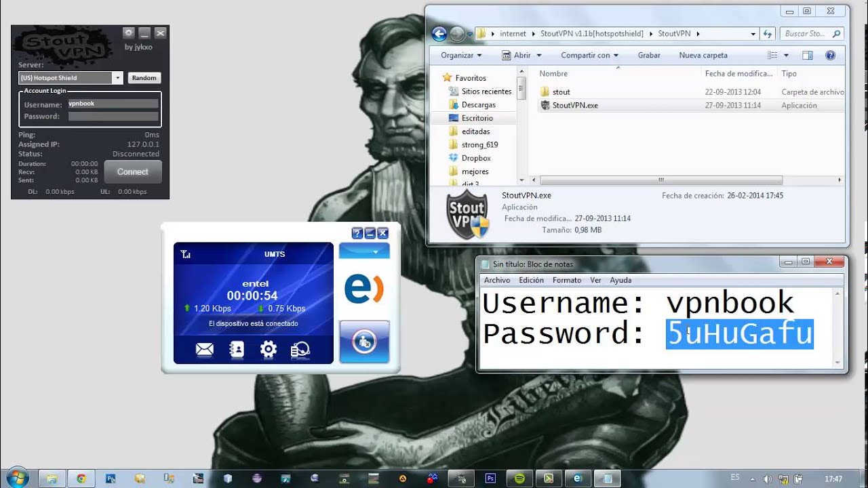Go forward in the Explorer window

pos(457,33)
